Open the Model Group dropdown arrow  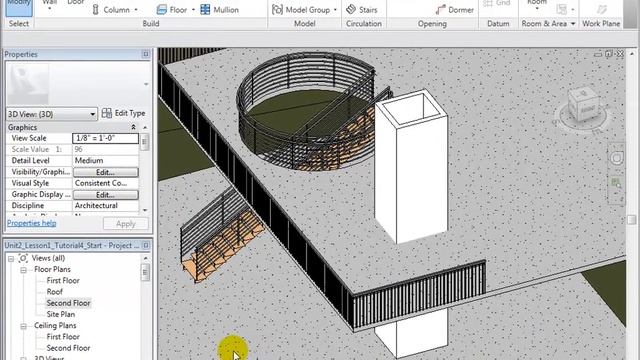click(x=335, y=10)
